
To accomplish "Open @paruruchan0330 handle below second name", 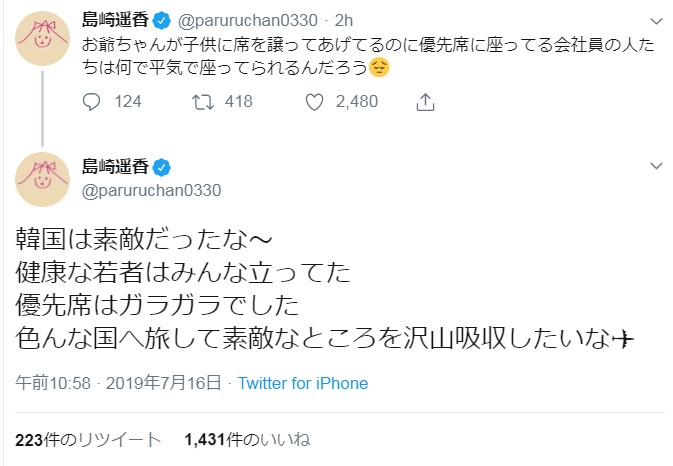I will [150, 190].
